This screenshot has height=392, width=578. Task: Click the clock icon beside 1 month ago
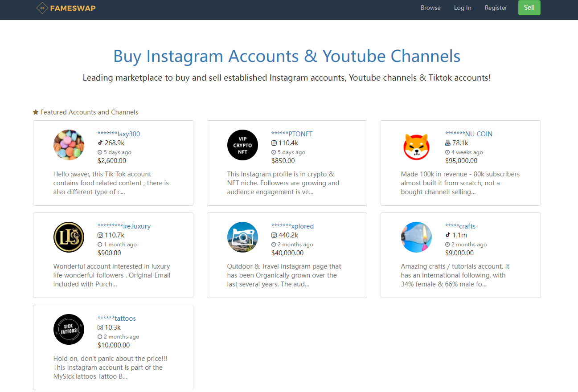100,245
